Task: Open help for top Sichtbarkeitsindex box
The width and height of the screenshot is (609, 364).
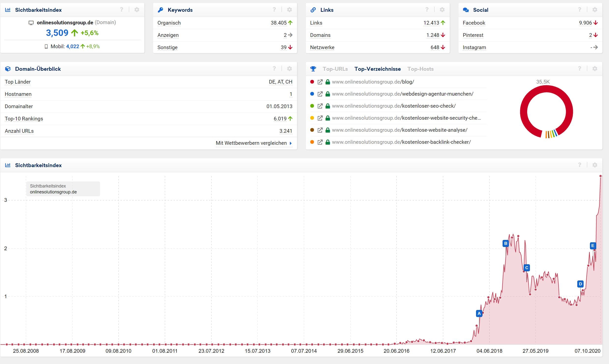Action: coord(121,10)
